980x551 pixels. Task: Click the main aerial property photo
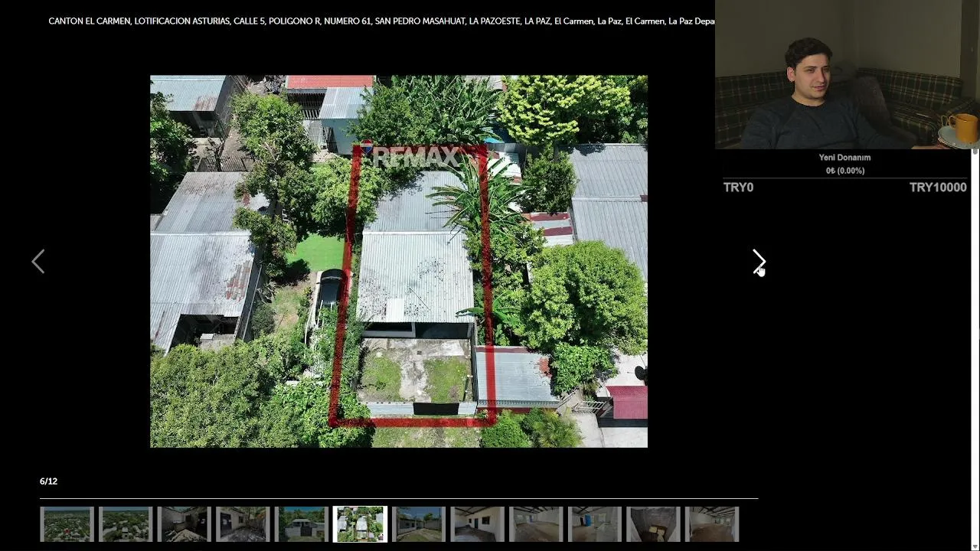[399, 261]
